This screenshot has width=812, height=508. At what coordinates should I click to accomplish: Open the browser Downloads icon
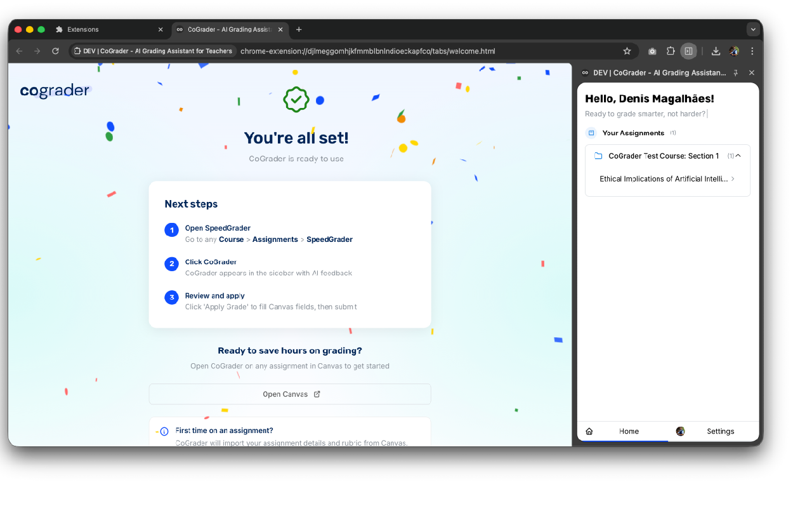pyautogui.click(x=716, y=51)
